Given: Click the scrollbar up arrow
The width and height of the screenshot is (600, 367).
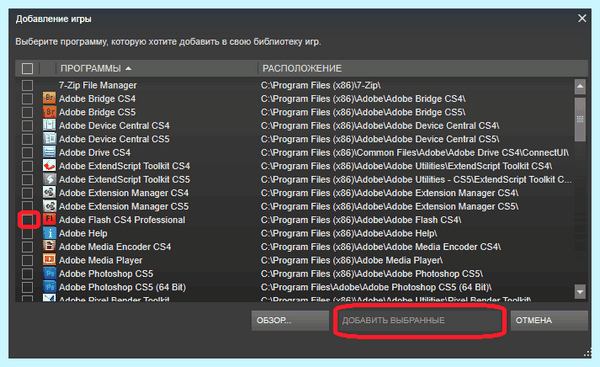Looking at the screenshot, I should 580,86.
